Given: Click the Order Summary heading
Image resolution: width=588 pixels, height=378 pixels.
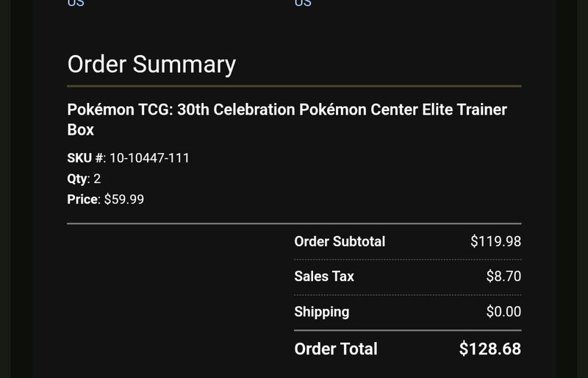Looking at the screenshot, I should [x=151, y=64].
